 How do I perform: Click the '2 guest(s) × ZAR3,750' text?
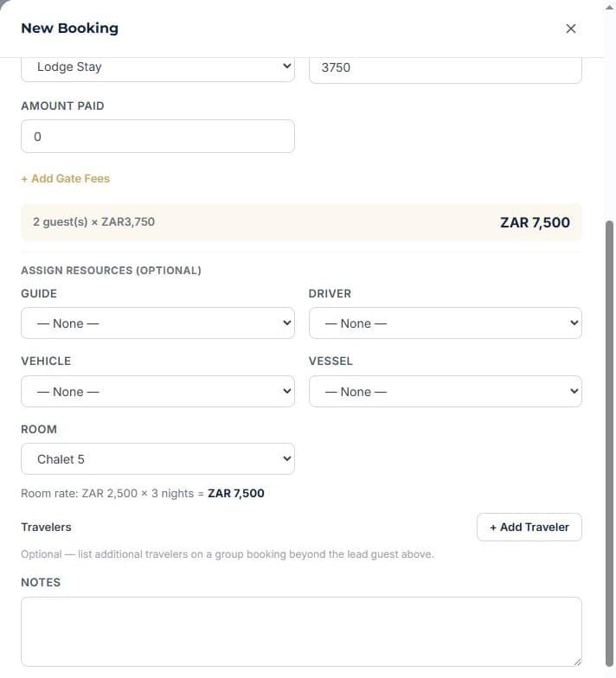click(x=93, y=221)
